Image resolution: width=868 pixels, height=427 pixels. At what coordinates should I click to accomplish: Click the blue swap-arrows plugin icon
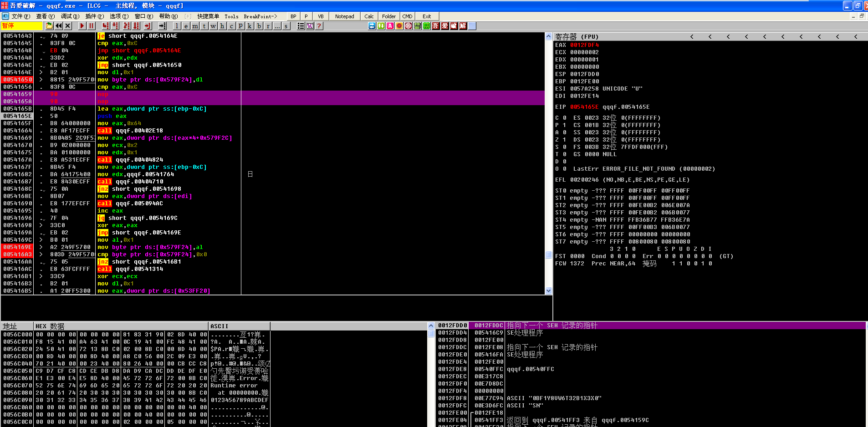tap(372, 26)
